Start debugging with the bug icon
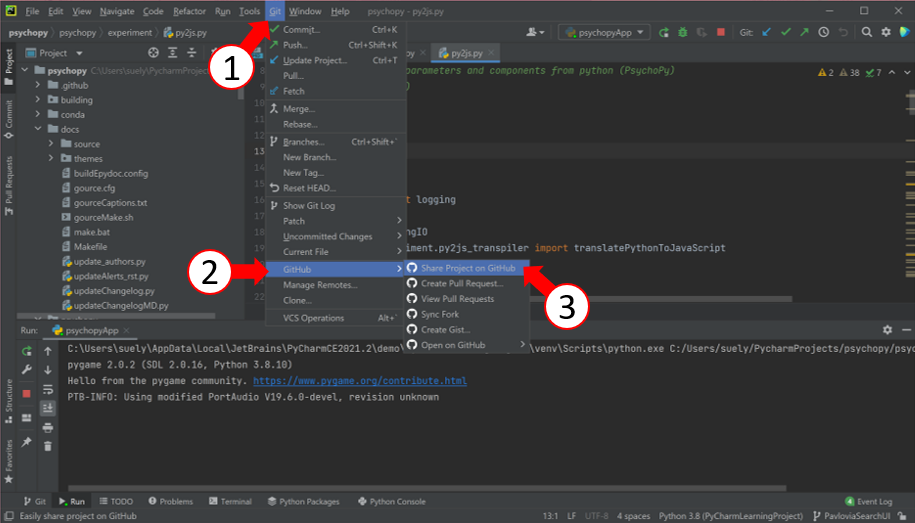Screen dimensions: 915x523 click(683, 33)
